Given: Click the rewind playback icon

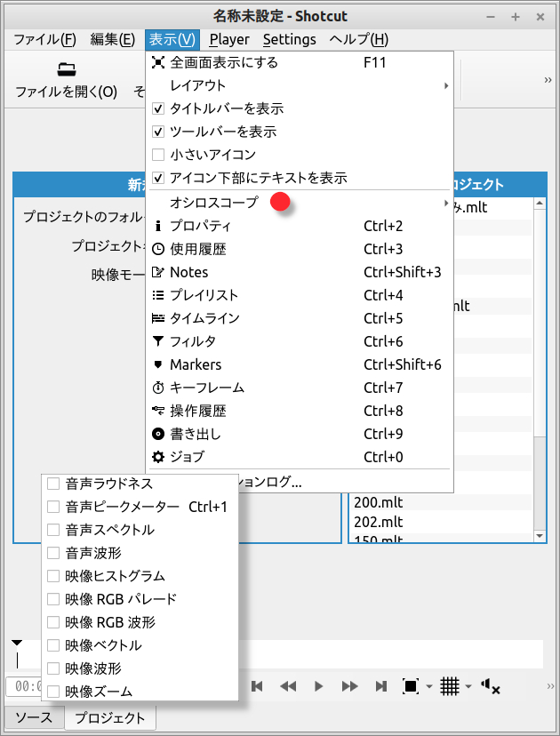Looking at the screenshot, I should pos(288,686).
